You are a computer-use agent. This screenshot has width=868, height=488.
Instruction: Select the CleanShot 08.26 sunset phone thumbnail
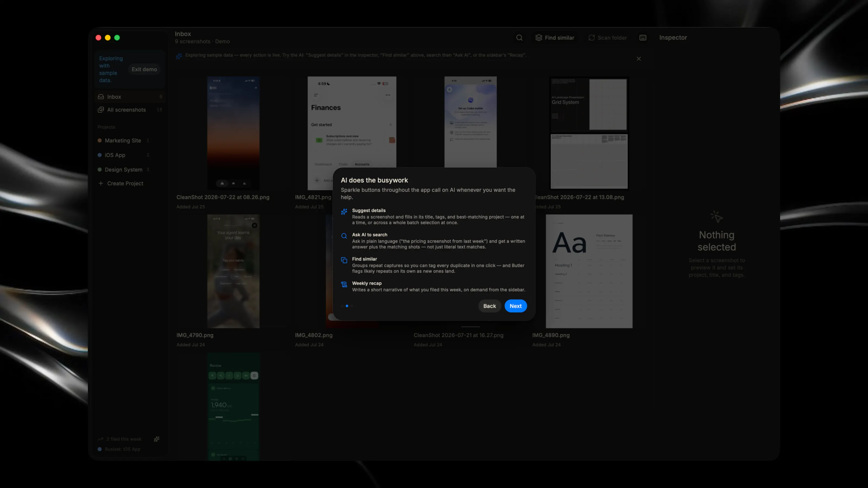pyautogui.click(x=233, y=133)
